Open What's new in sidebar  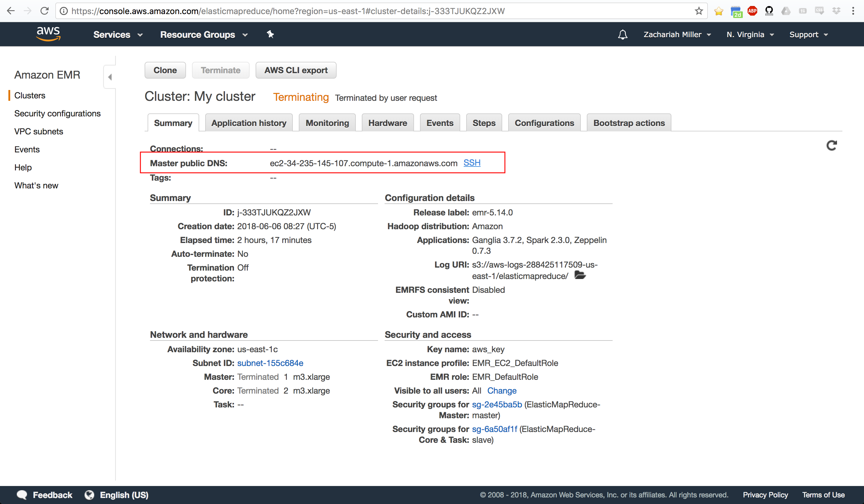[36, 185]
